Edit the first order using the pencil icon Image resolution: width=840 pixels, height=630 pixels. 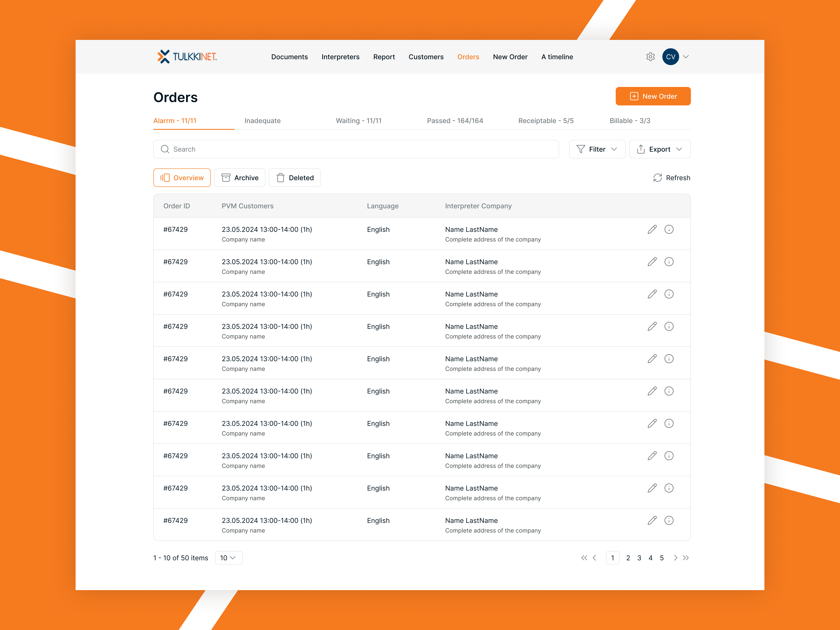pyautogui.click(x=652, y=229)
